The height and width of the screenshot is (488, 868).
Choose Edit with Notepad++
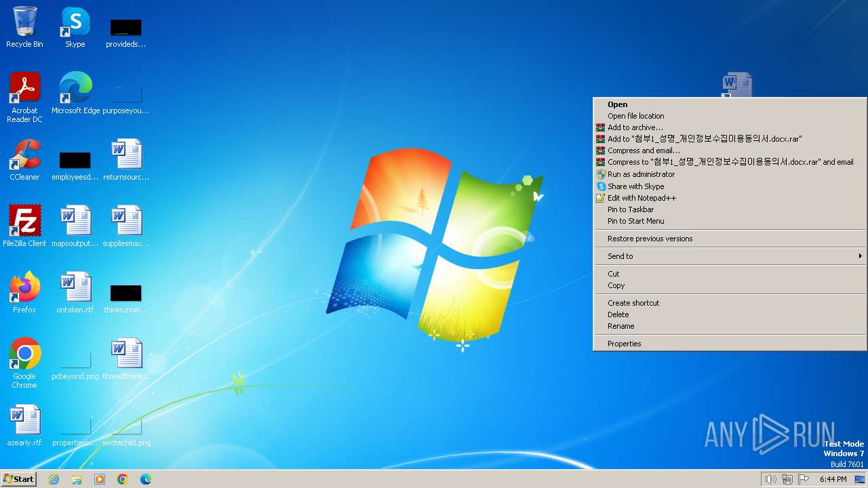(x=730, y=198)
